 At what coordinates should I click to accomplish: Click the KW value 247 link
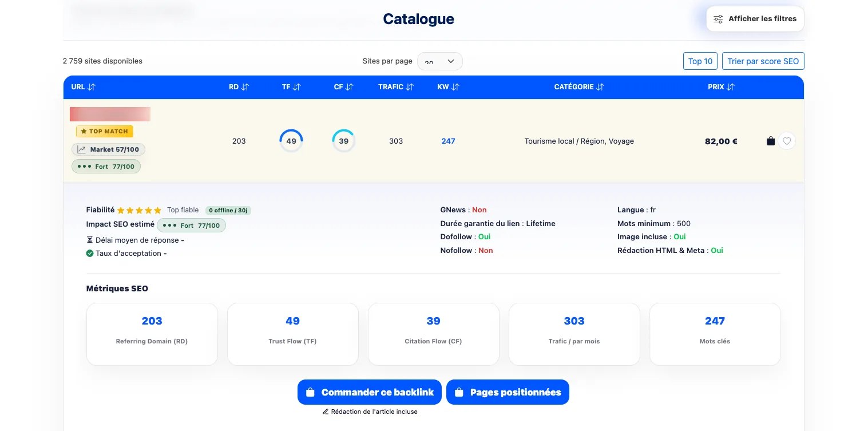(448, 141)
